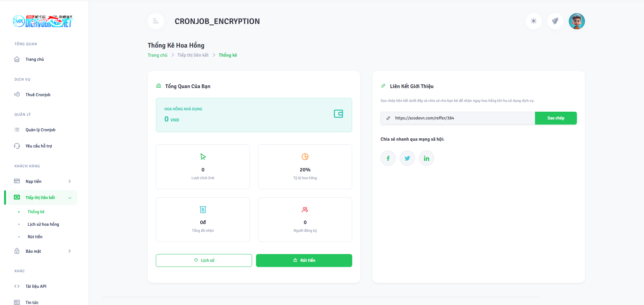Open Thuê Cronjob in the sidebar

click(x=38, y=95)
